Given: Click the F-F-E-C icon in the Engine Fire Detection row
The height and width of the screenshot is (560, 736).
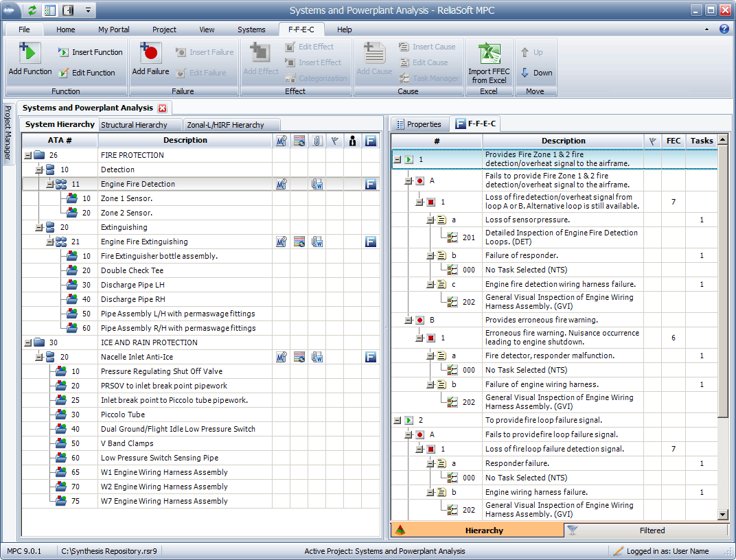Looking at the screenshot, I should [370, 185].
